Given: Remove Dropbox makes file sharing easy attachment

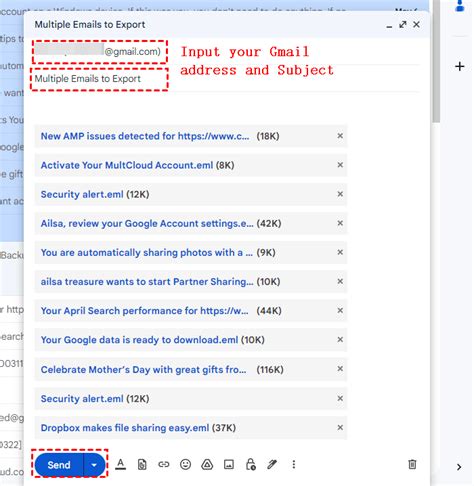Looking at the screenshot, I should click(340, 427).
